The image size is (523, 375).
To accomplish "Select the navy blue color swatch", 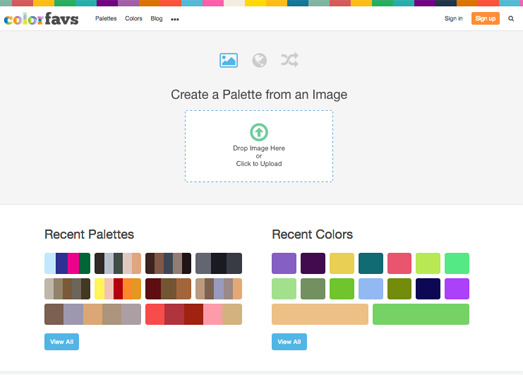I will (x=428, y=289).
